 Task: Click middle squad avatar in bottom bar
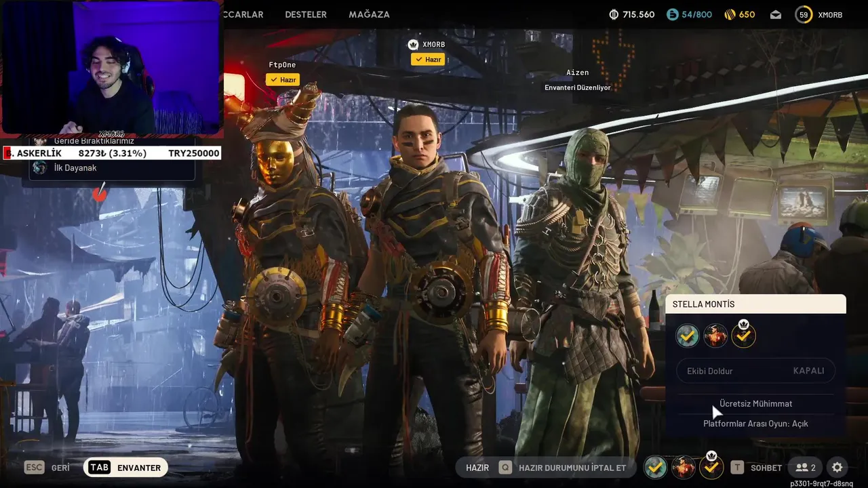683,467
